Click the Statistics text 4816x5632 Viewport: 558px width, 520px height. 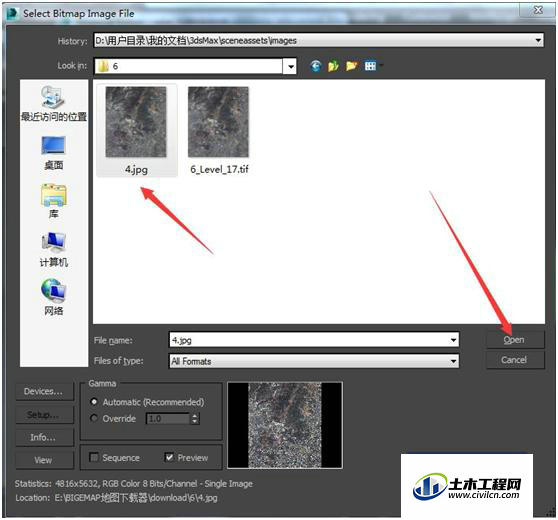click(x=77, y=484)
